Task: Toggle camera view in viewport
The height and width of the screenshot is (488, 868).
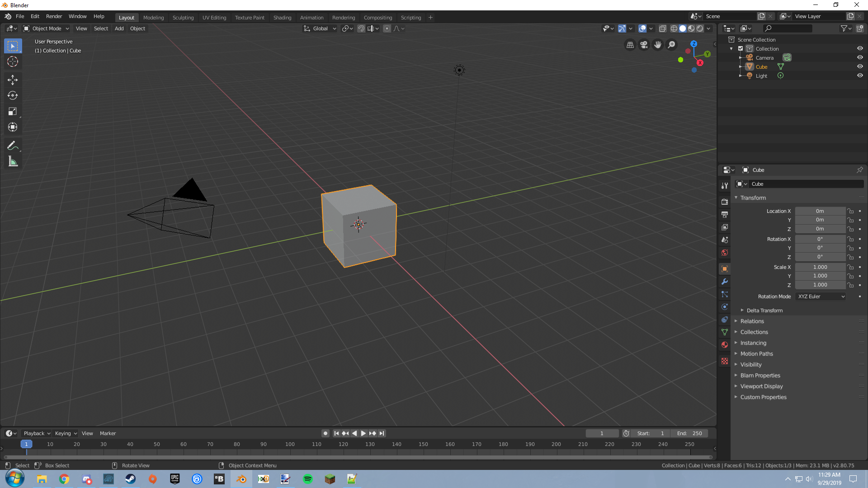Action: pyautogui.click(x=644, y=45)
